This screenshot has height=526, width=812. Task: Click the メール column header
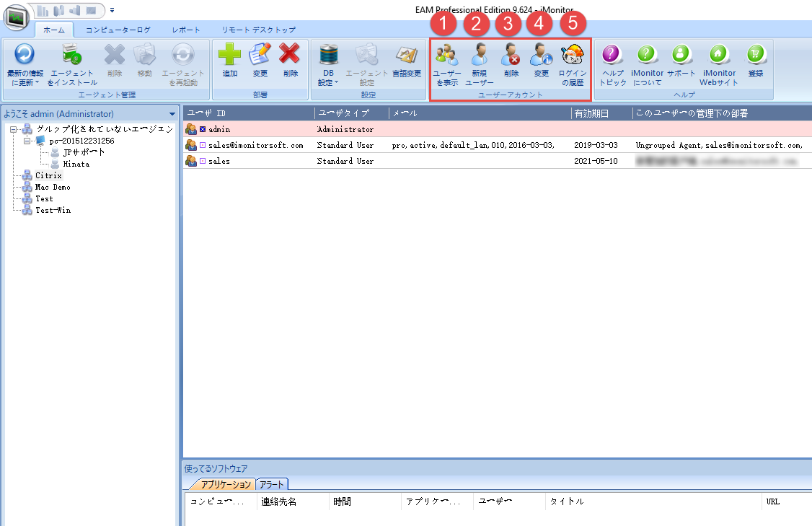click(480, 113)
